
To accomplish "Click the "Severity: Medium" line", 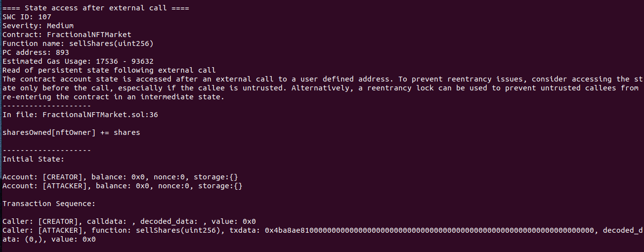I will pyautogui.click(x=38, y=26).
